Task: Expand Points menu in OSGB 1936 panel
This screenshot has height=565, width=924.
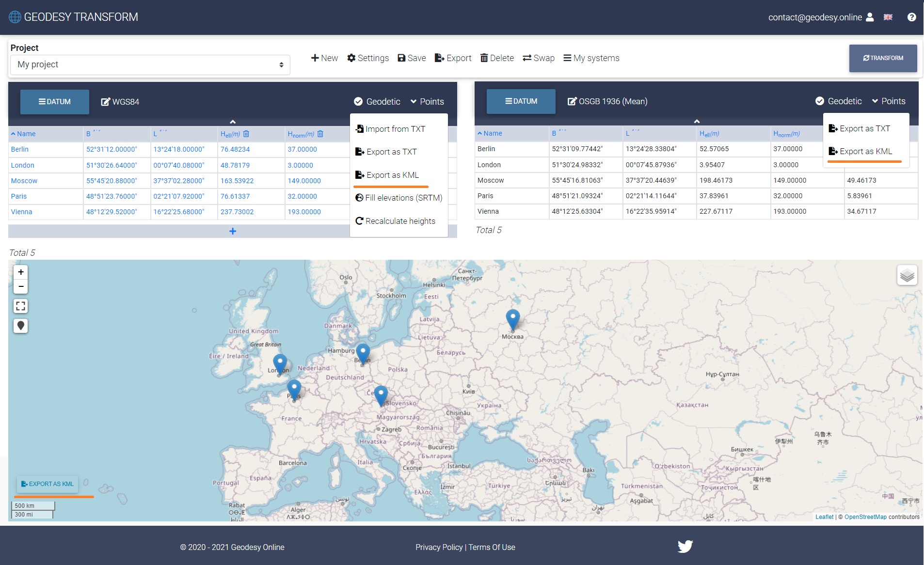Action: click(x=889, y=101)
